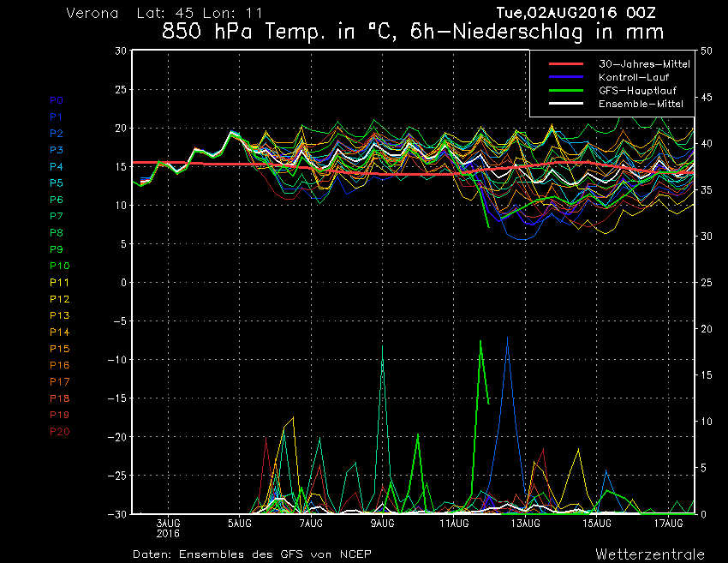Click the P6 ensemble member label
This screenshot has height=563, width=728.
coord(57,200)
